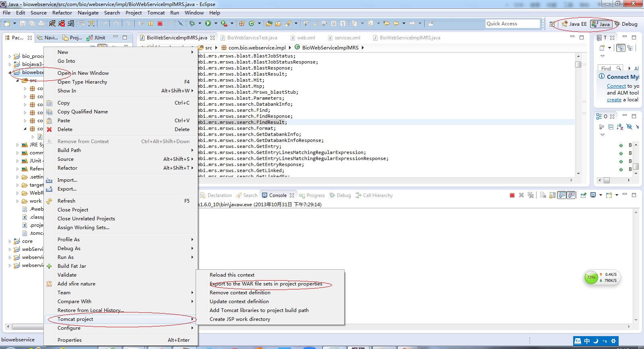Image resolution: width=644 pixels, height=349 pixels.
Task: Click the Quick Access search field
Action: click(512, 24)
